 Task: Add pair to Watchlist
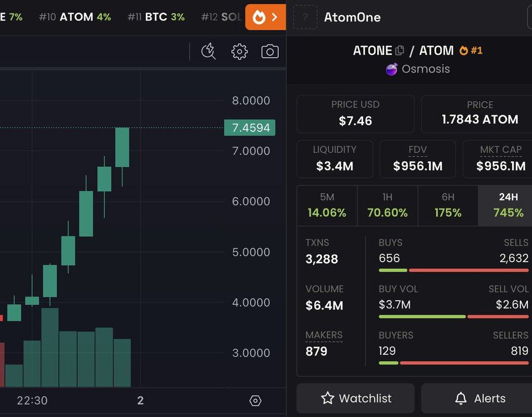pyautogui.click(x=355, y=398)
